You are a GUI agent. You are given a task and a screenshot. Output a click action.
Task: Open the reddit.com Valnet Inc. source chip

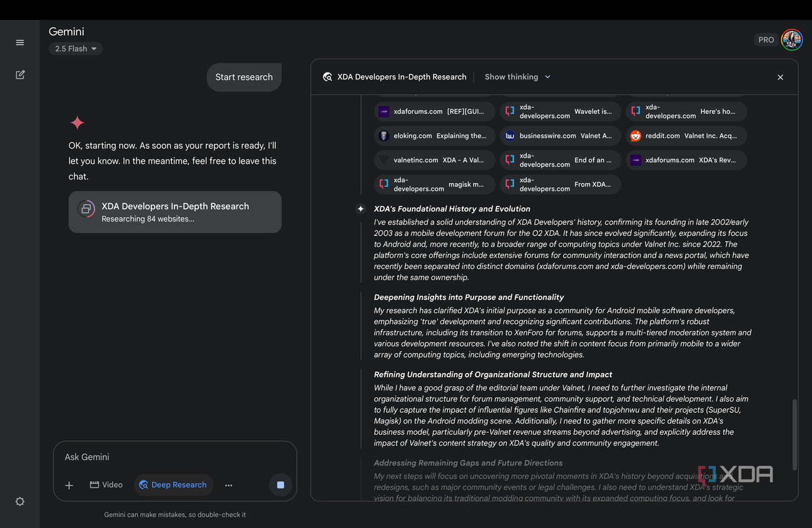click(686, 136)
